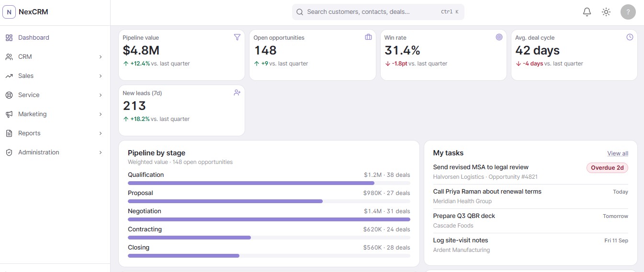Click $560K · 28 deals value

tap(386, 248)
